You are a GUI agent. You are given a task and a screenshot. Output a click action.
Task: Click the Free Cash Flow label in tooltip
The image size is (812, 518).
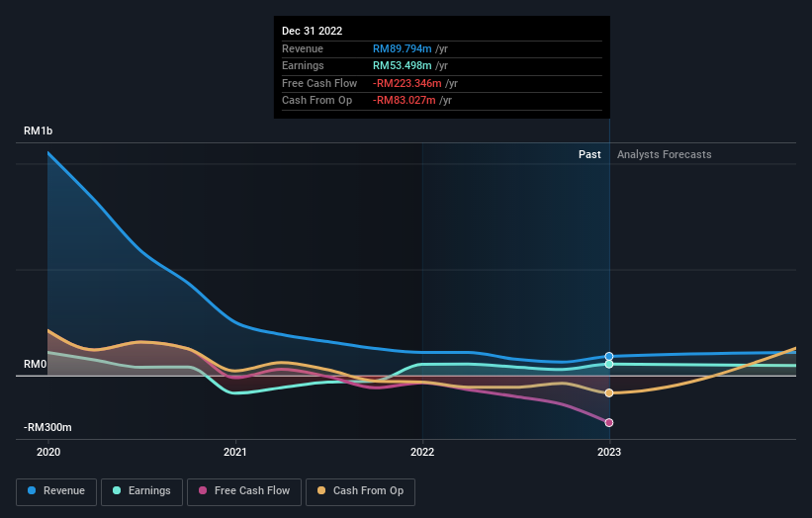click(319, 83)
